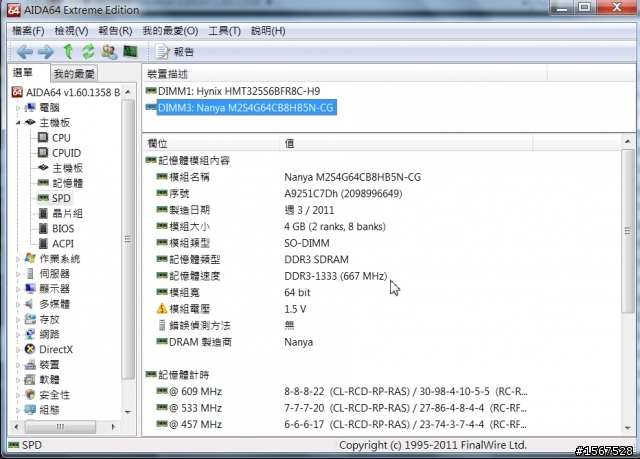Click the 報告 report button
Viewport: 640px width, 459px height.
tap(175, 52)
